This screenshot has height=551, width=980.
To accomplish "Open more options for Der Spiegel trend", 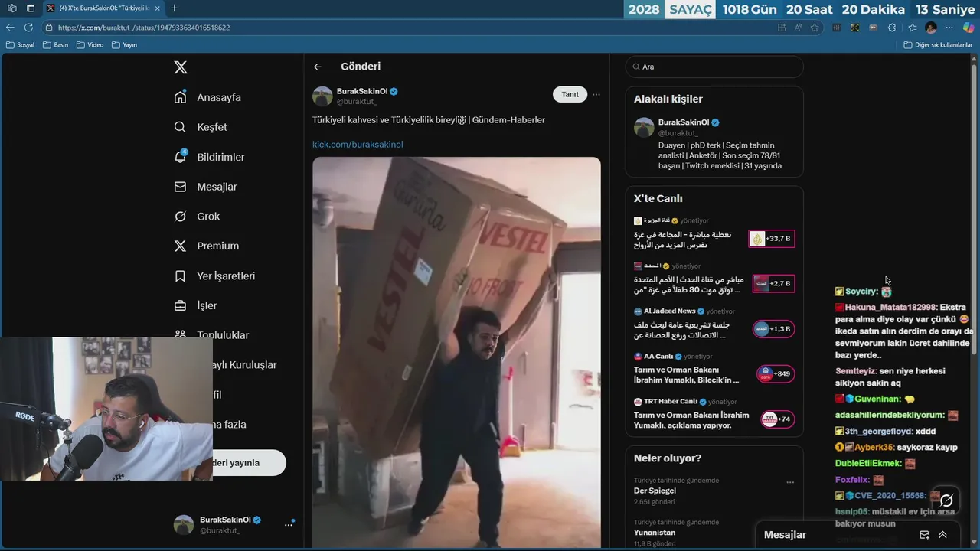I will tap(790, 482).
